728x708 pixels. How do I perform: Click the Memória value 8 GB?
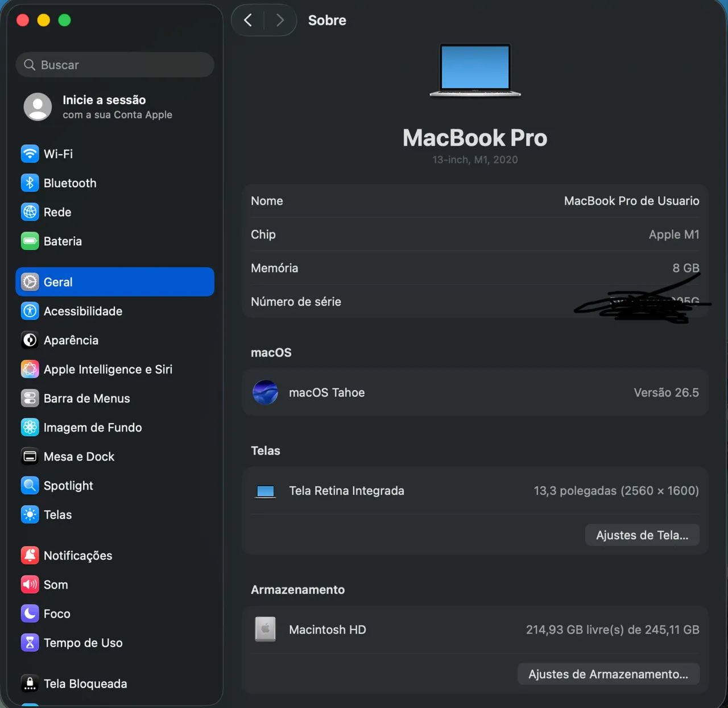686,268
